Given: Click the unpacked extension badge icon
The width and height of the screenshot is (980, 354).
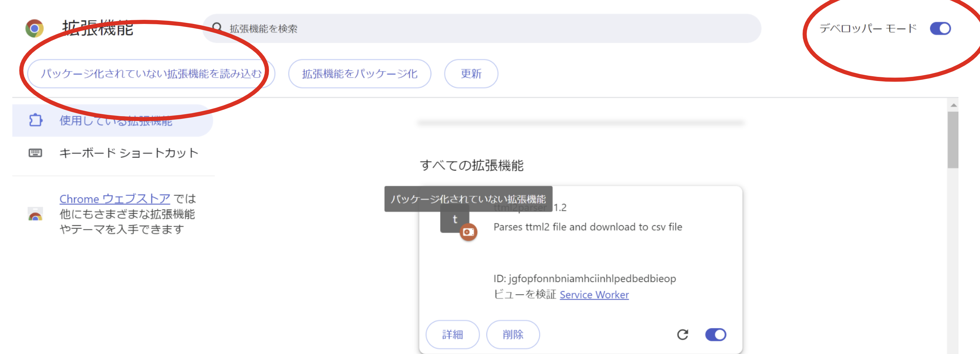Looking at the screenshot, I should (468, 232).
